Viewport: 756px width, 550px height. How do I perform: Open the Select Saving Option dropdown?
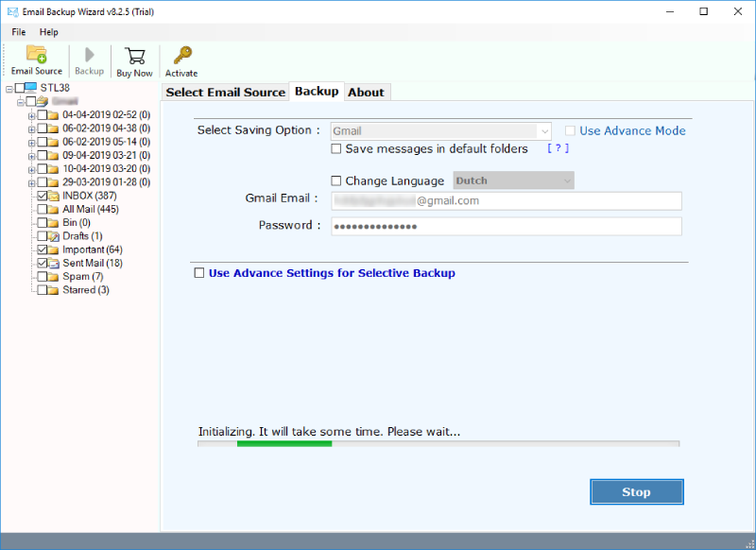[440, 131]
